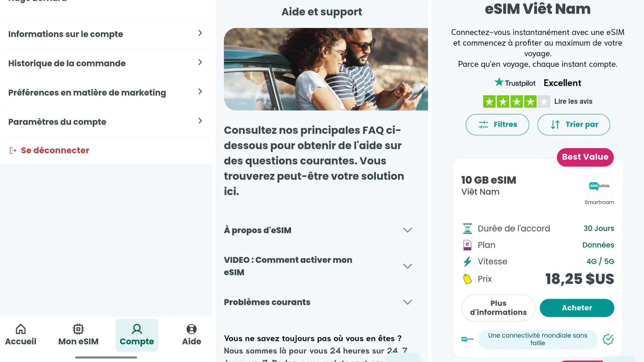This screenshot has width=644, height=362.
Task: Expand the À propos d'eSIM section
Action: pos(407,230)
